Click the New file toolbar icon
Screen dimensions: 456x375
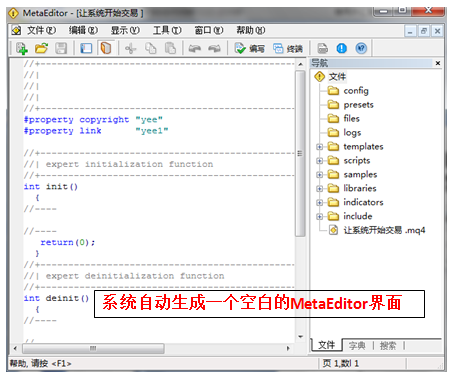22,48
